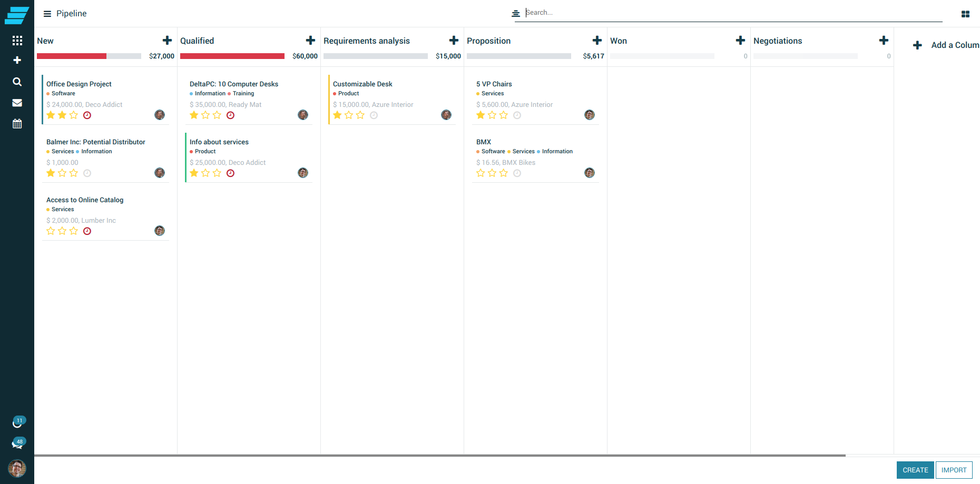Open the kanban view switcher icon
This screenshot has width=980, height=484.
coord(965,14)
